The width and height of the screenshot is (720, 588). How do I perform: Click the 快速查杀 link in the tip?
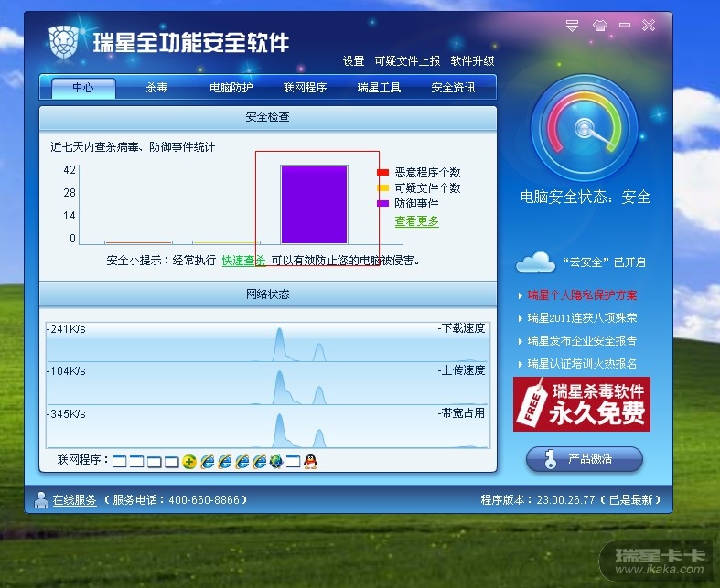[244, 261]
